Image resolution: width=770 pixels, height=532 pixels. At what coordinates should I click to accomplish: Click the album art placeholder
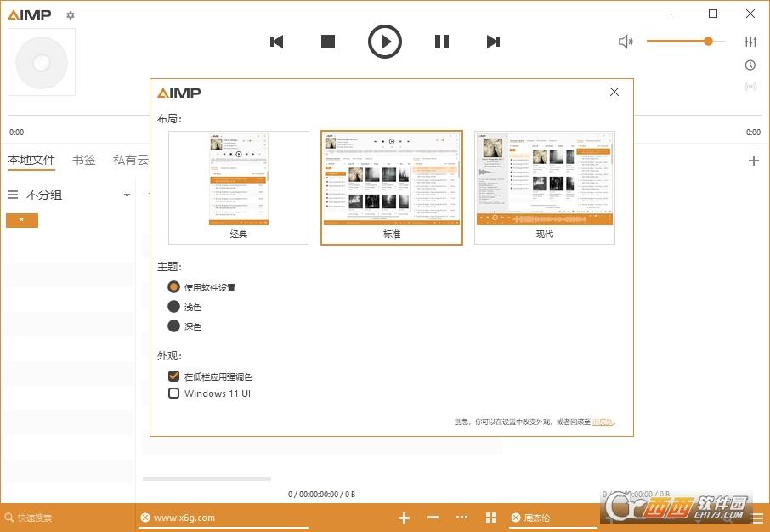pos(42,62)
